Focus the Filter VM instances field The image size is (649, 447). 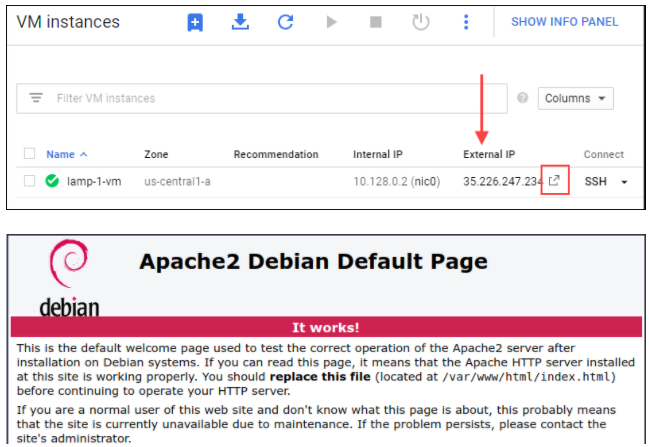(262, 99)
